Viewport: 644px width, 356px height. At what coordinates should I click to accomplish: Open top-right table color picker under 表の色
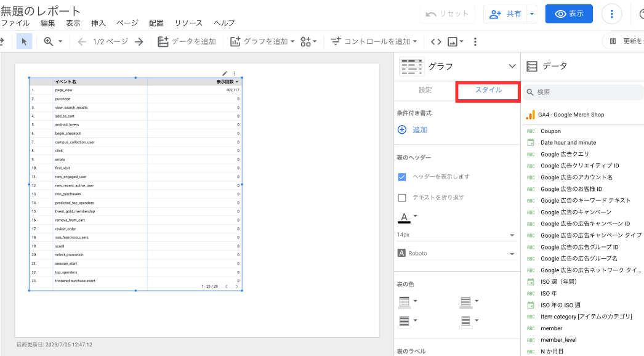469,301
